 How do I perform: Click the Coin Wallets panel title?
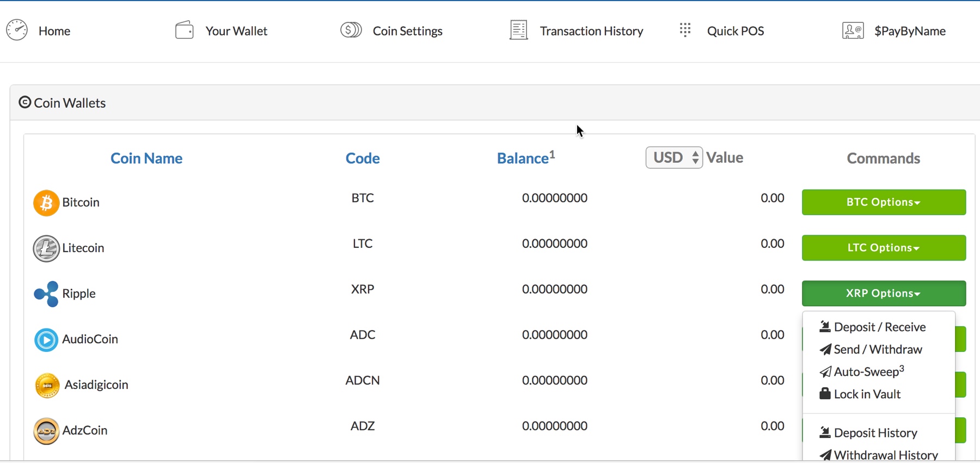[70, 103]
